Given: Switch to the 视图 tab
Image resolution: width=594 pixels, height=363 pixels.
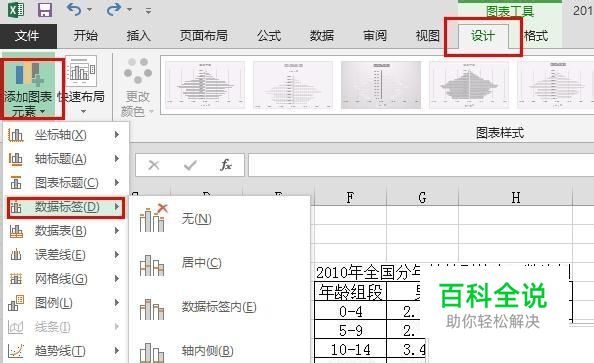Looking at the screenshot, I should [428, 36].
